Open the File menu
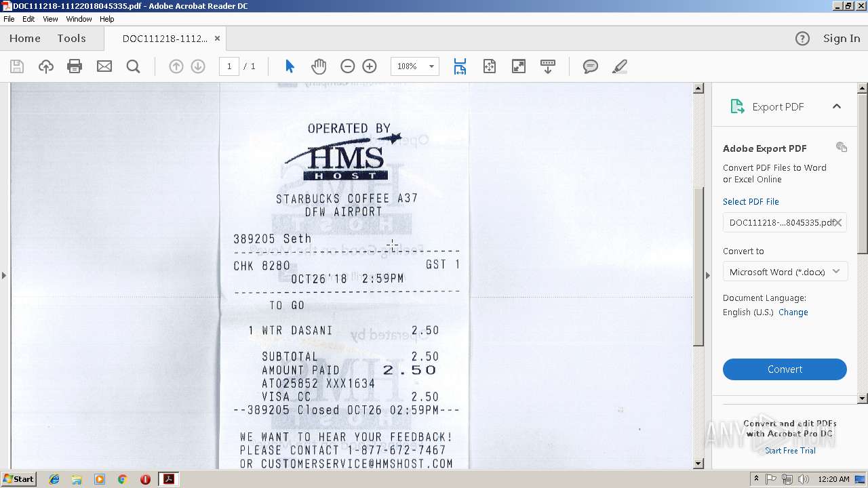Screen dimensions: 868x488 click(x=9, y=19)
